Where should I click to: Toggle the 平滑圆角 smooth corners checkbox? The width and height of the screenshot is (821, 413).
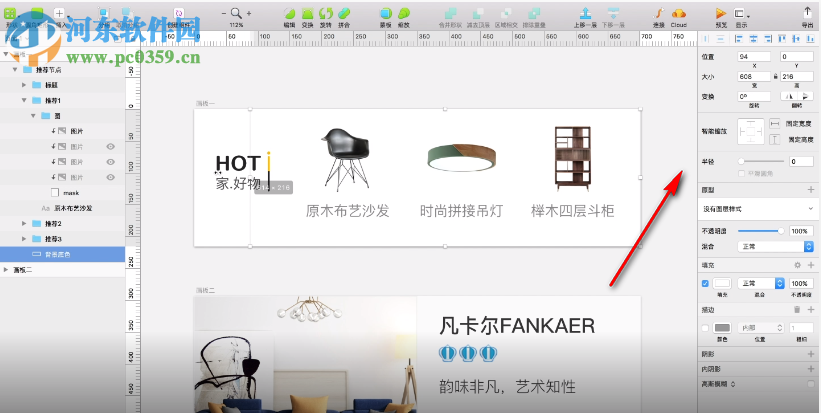[x=740, y=173]
